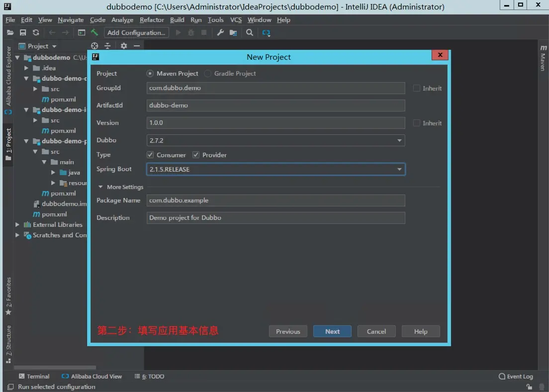Click the tool windows toggle in the status bar corner

point(10,387)
